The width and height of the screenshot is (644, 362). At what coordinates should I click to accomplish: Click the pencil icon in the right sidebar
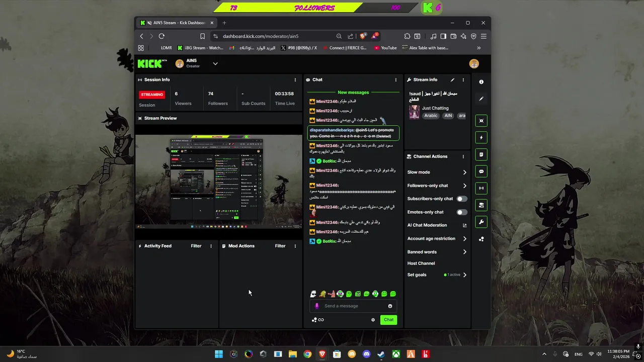pos(481,99)
